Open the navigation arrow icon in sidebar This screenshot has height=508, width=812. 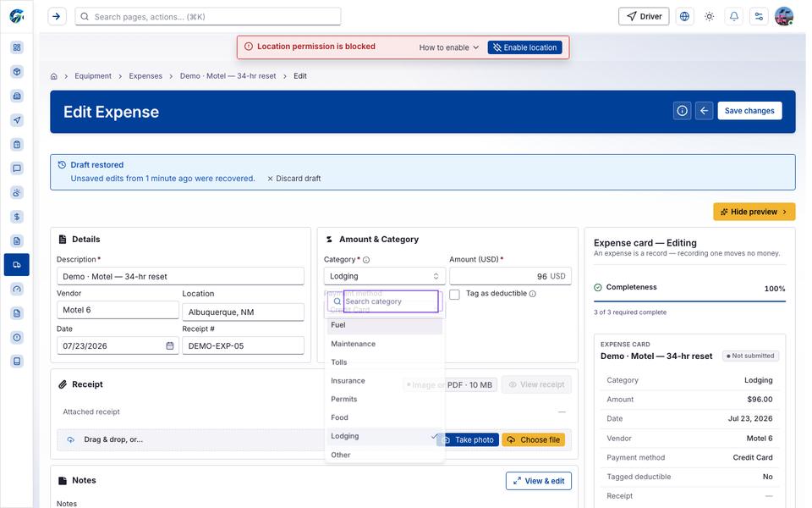pos(17,120)
